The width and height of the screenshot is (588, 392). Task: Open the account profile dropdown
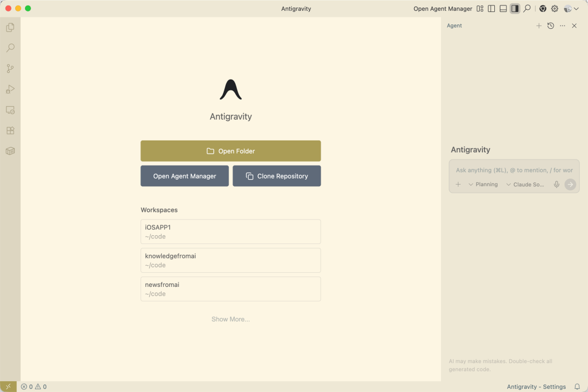(x=571, y=9)
